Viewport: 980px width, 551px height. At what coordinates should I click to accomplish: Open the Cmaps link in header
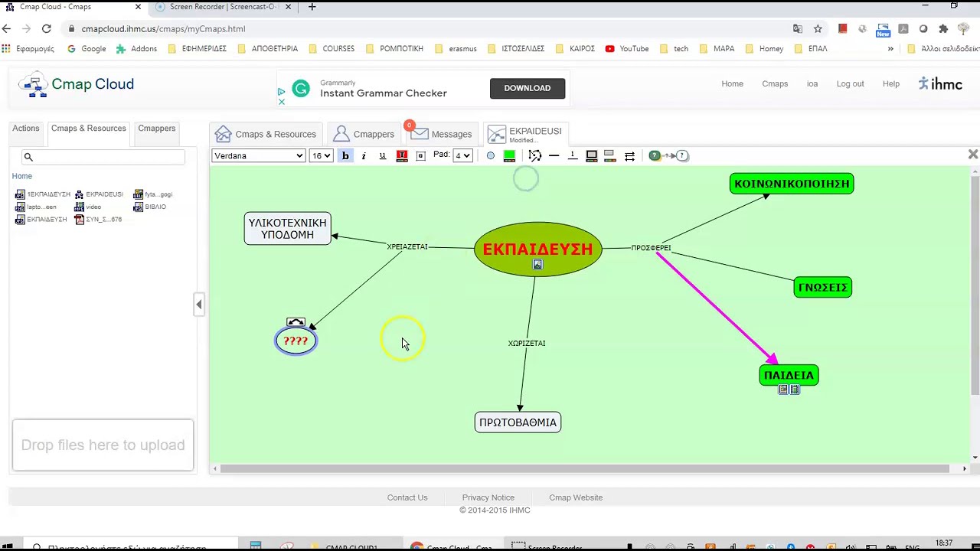pos(775,83)
